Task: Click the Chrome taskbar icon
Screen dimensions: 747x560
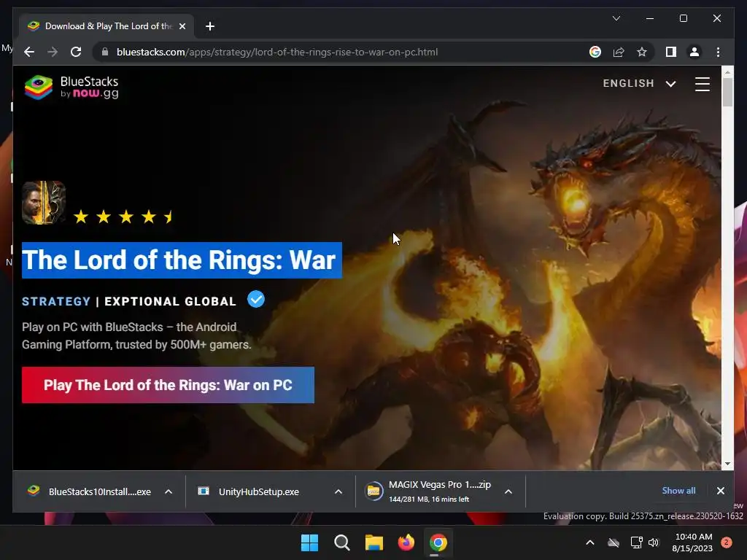Action: (x=438, y=542)
